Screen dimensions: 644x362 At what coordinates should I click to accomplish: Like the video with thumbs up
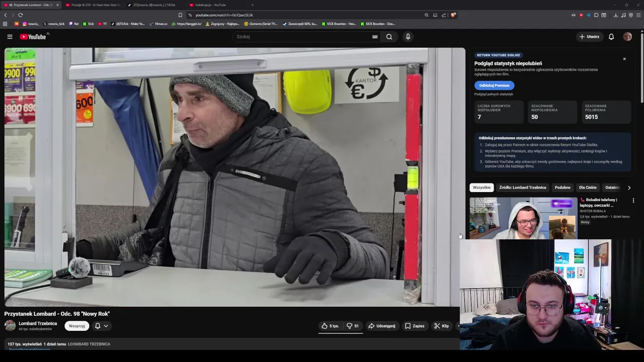coord(330,326)
